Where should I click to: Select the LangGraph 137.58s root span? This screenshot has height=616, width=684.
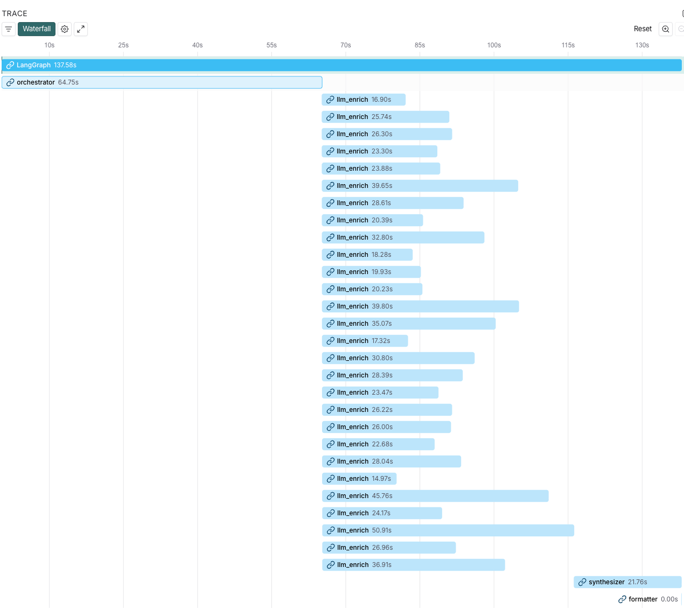click(341, 65)
